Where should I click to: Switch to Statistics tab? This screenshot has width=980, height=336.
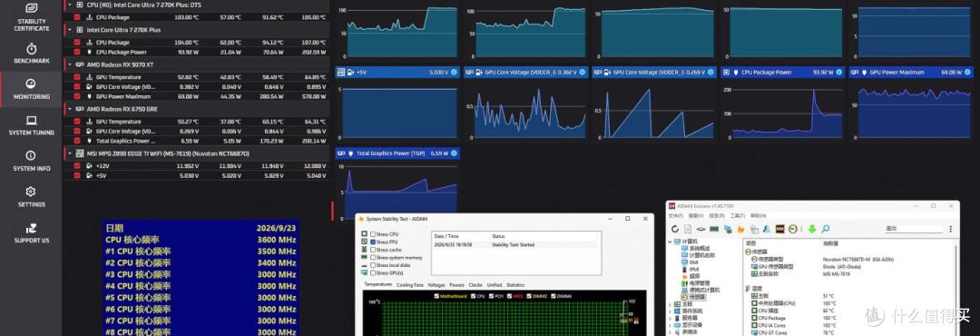(x=515, y=285)
